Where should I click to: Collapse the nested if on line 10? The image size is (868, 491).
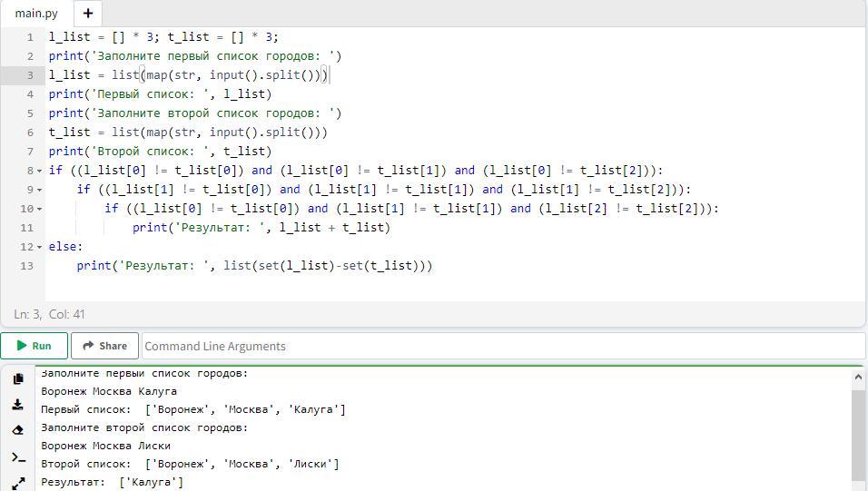pos(40,209)
